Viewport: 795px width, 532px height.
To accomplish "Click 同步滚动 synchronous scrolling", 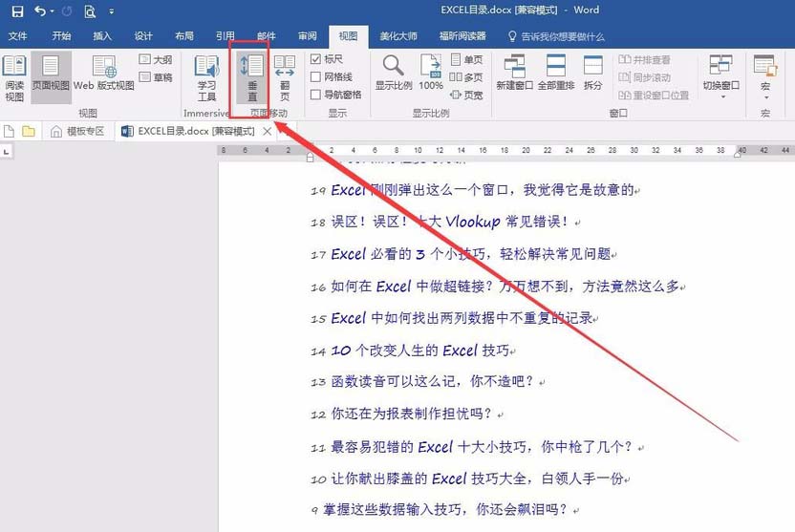I will [x=644, y=77].
